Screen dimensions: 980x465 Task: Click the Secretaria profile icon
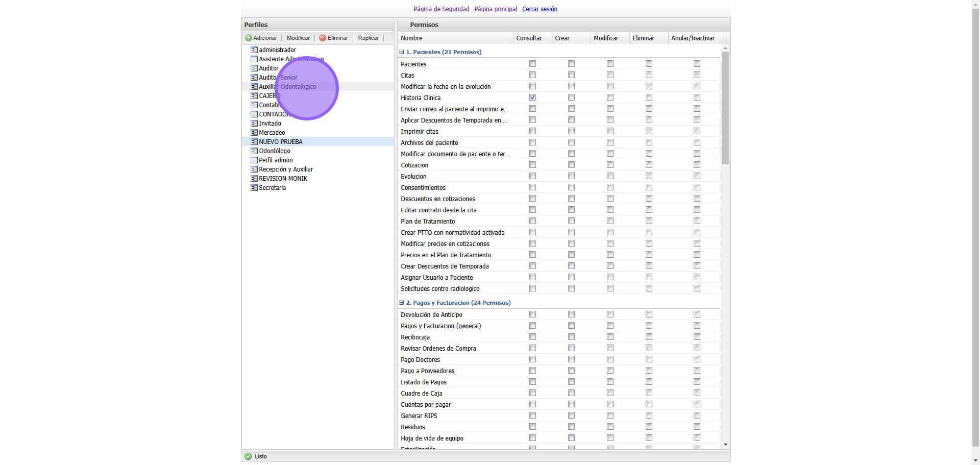point(254,188)
